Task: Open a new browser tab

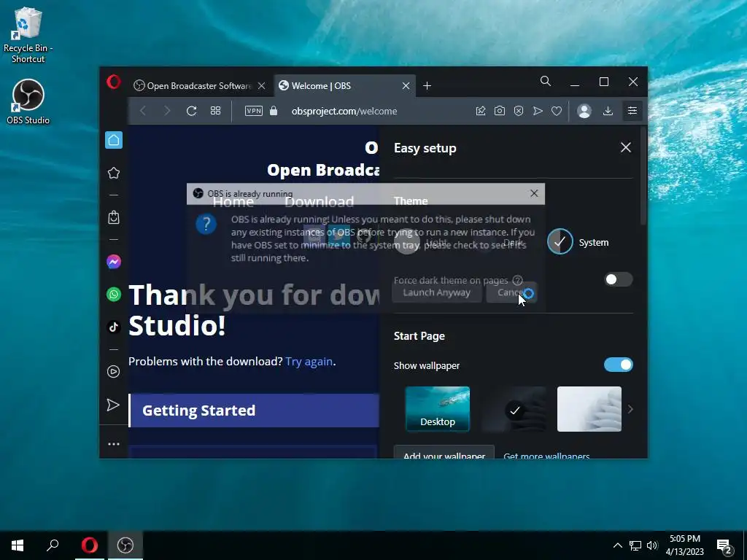Action: [x=427, y=86]
